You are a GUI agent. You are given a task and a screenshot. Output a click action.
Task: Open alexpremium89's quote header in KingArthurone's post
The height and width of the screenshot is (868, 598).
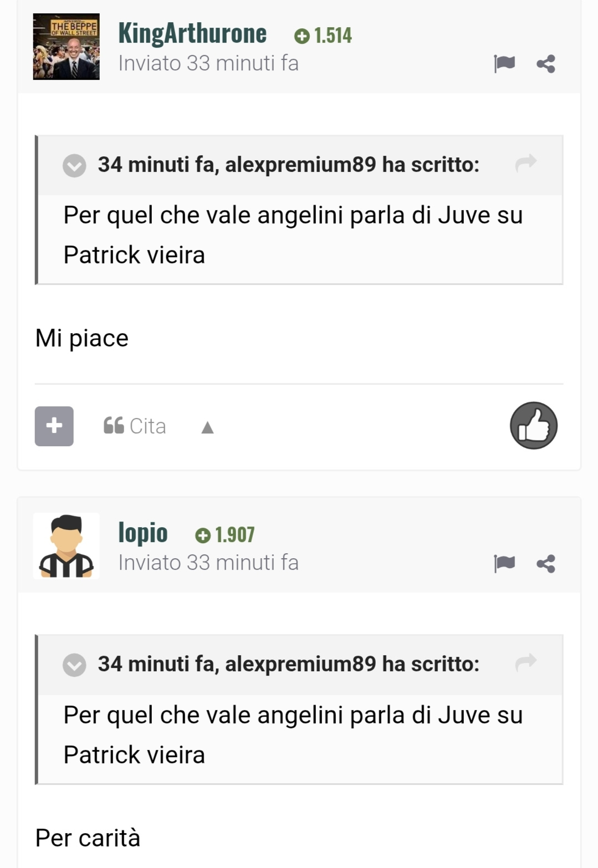click(289, 165)
